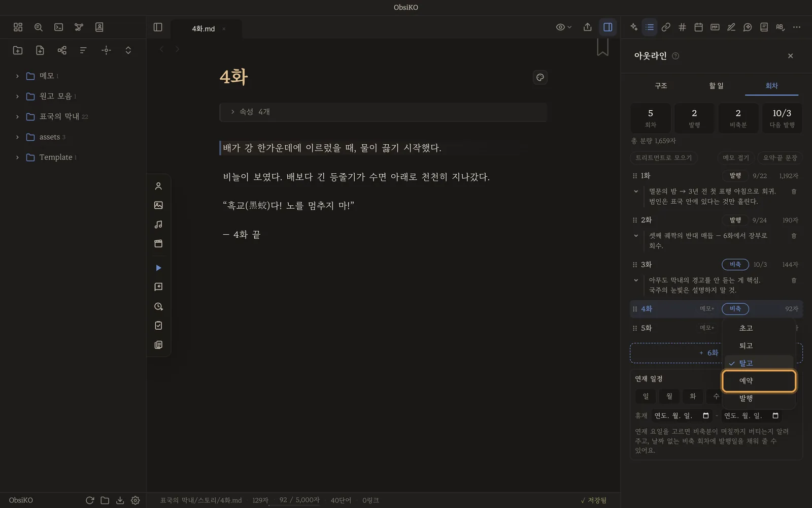The width and height of the screenshot is (812, 508).
Task: Click the share/export icon above the editor
Action: pyautogui.click(x=587, y=27)
